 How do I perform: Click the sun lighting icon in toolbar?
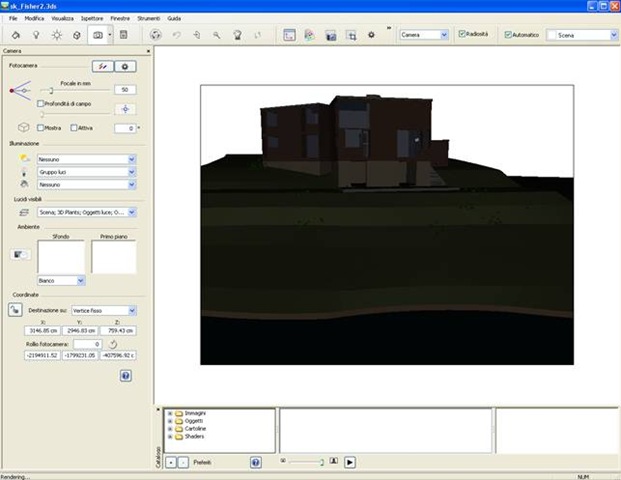click(55, 34)
